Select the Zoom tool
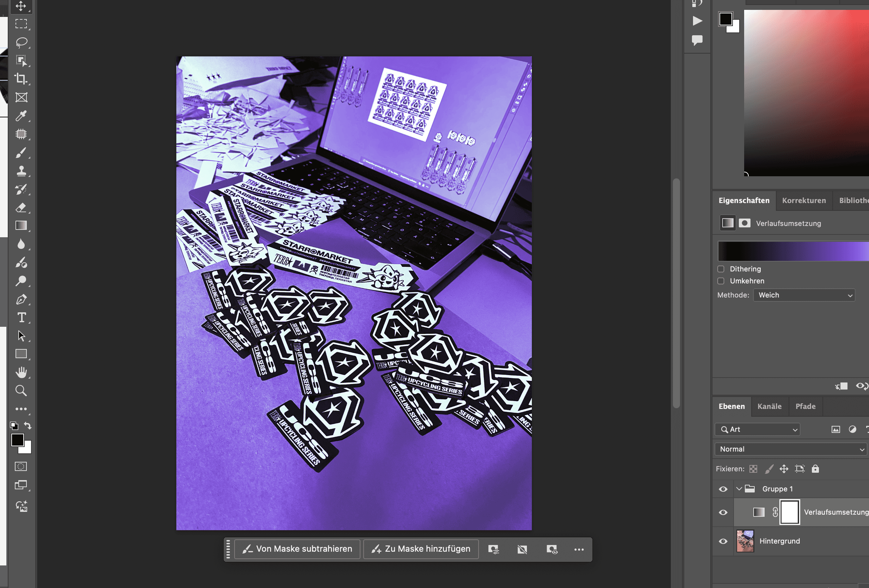Image resolution: width=869 pixels, height=588 pixels. [21, 391]
